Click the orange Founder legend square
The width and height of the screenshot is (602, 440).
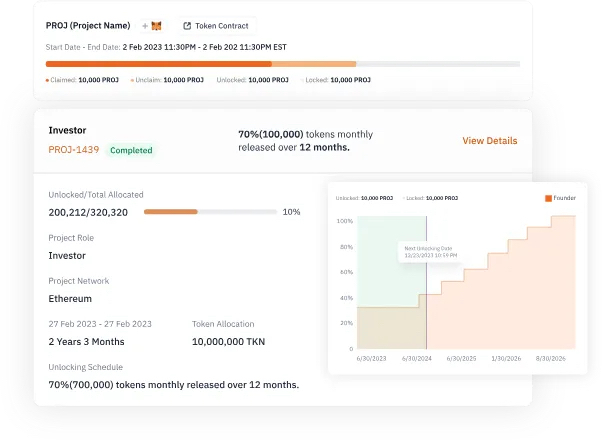tap(548, 198)
